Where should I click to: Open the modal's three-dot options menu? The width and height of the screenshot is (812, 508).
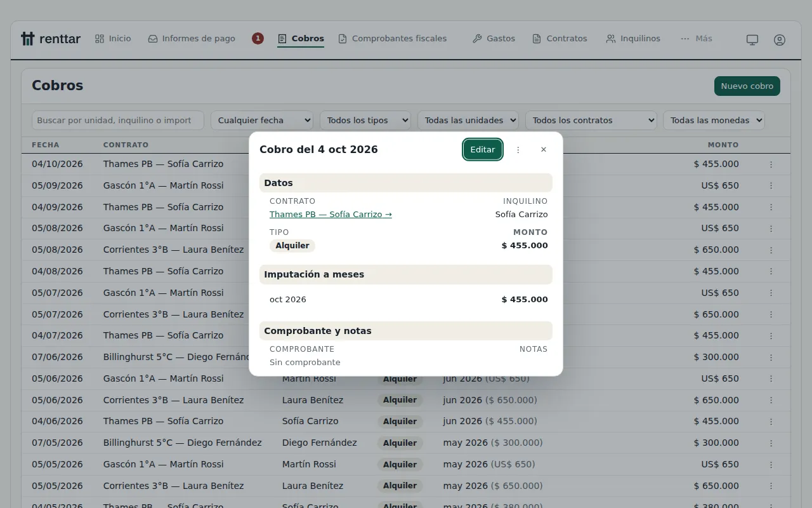pyautogui.click(x=518, y=150)
